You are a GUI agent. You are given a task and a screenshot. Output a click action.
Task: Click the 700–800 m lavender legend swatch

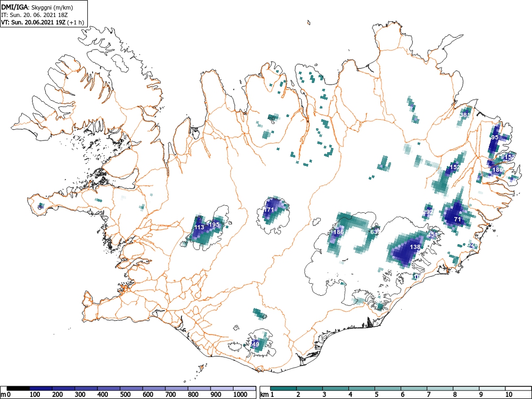coord(177,388)
